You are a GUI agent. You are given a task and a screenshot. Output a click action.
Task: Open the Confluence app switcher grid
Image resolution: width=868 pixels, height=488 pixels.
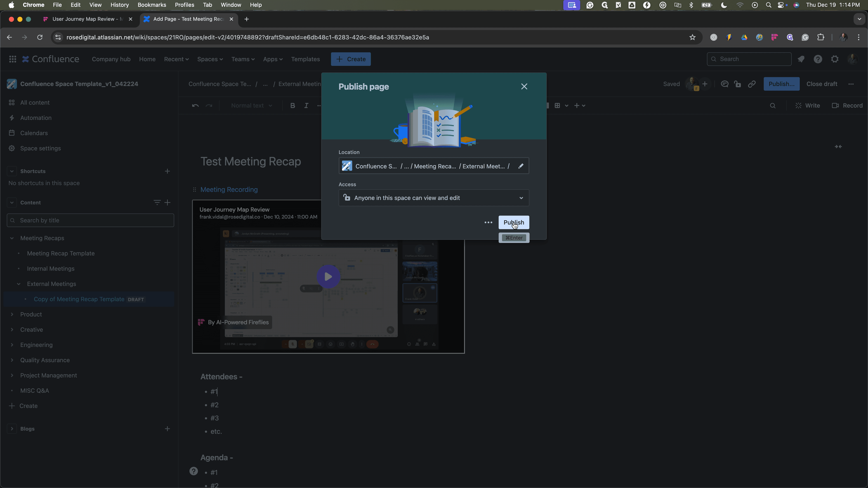(x=12, y=59)
